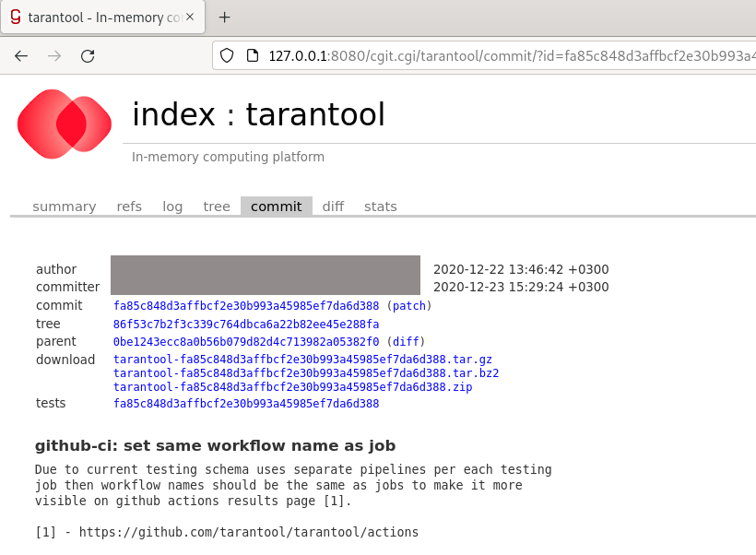Screen dimensions: 756x555
Task: Select the commit tab
Action: (277, 207)
